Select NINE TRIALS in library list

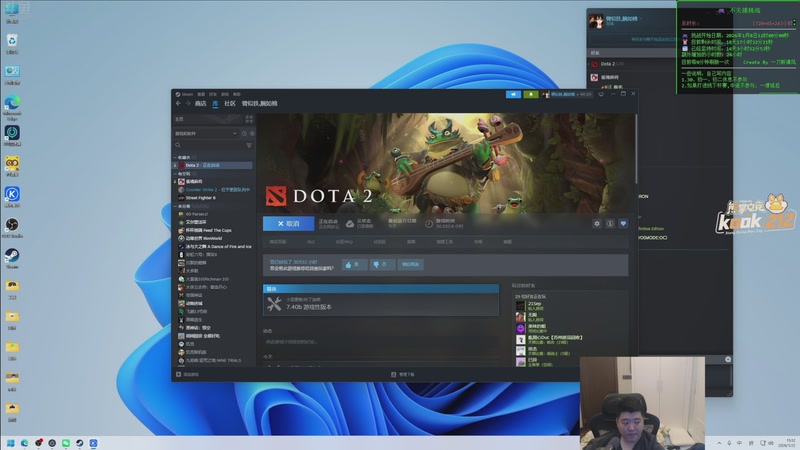(x=213, y=360)
